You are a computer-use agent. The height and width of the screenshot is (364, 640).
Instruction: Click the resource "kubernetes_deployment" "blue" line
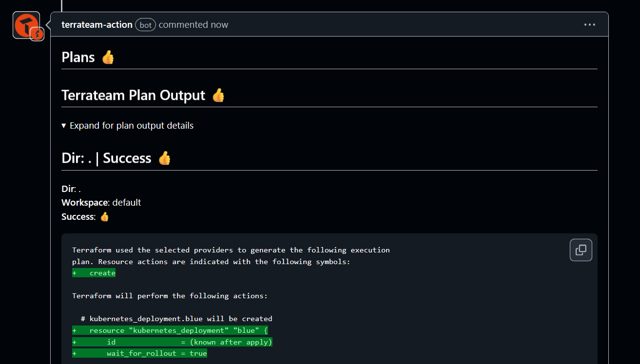tap(170, 330)
